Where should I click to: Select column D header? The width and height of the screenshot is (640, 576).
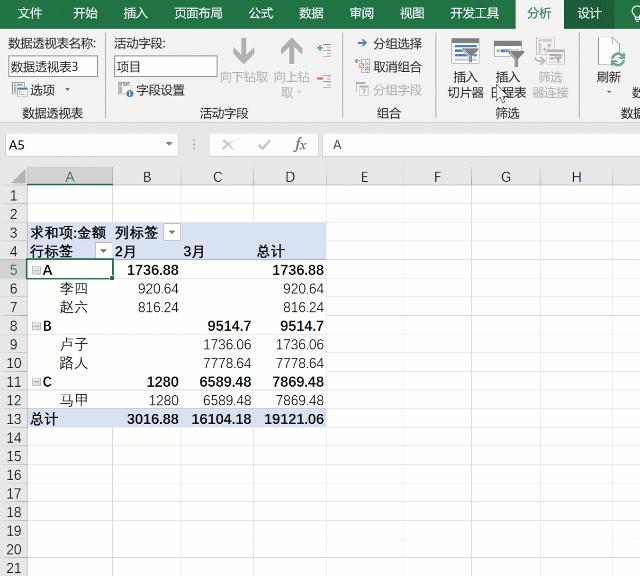pos(290,177)
